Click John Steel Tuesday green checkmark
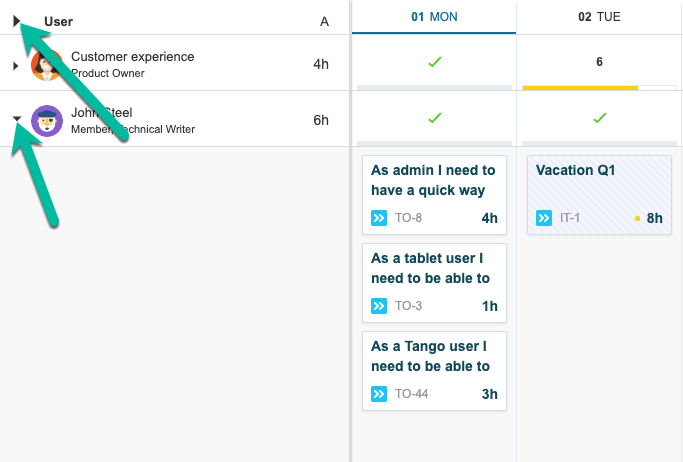This screenshot has height=462, width=683. [x=599, y=118]
